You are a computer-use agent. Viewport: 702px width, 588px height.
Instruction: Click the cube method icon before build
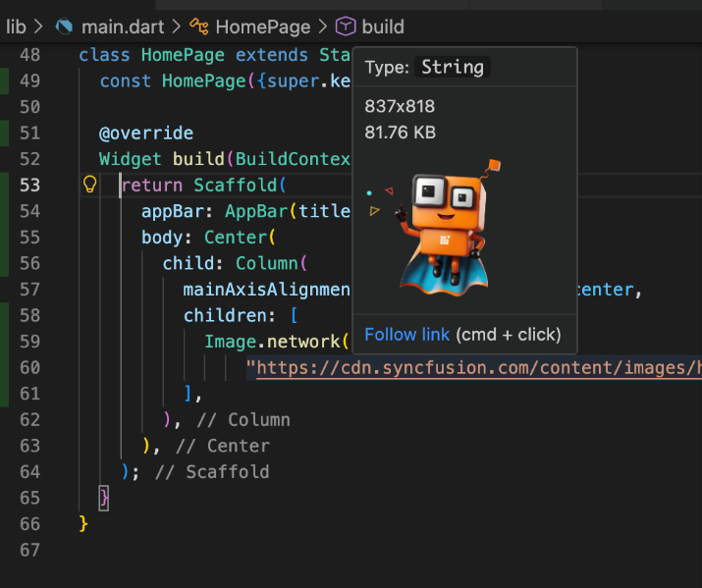[x=346, y=27]
